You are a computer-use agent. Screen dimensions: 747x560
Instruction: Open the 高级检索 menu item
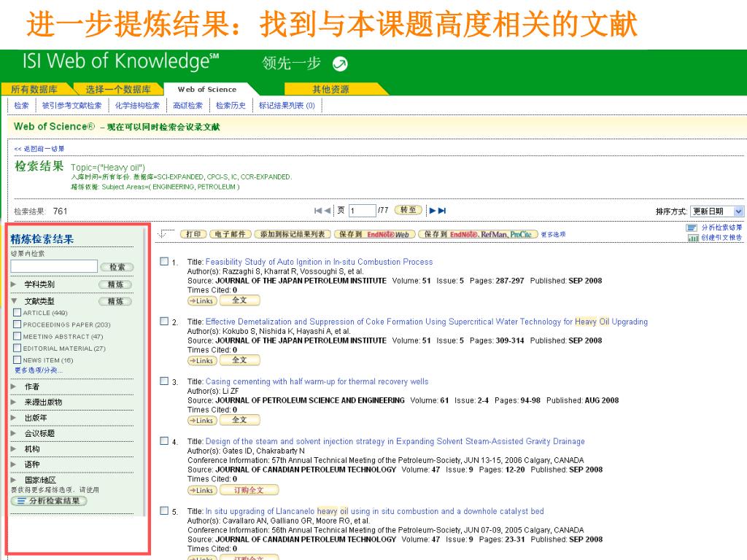click(x=187, y=106)
